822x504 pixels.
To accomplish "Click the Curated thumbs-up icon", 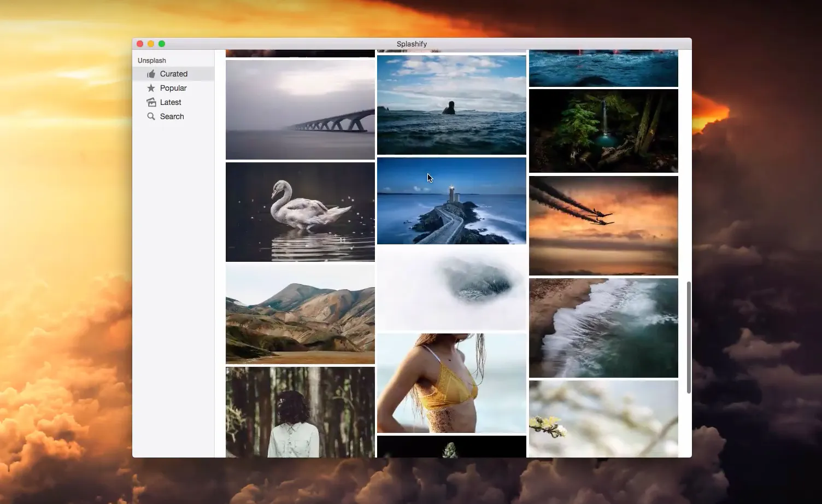I will [x=151, y=74].
